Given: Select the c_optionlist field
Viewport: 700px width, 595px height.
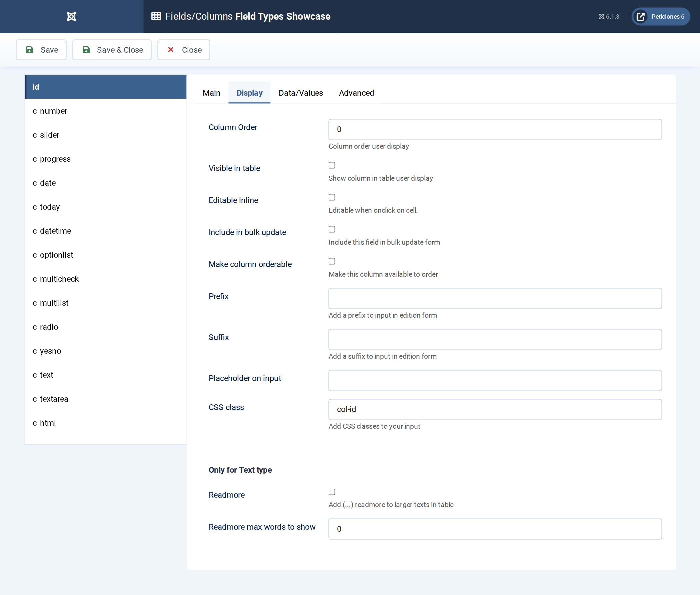Looking at the screenshot, I should pyautogui.click(x=106, y=255).
